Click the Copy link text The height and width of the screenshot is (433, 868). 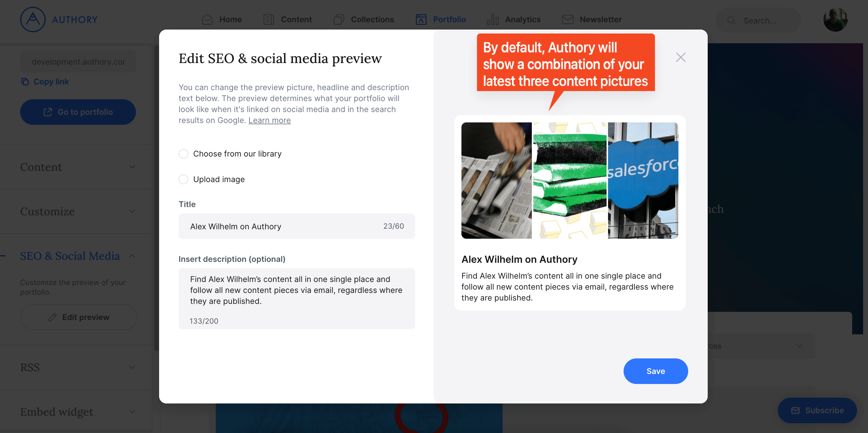coord(51,82)
